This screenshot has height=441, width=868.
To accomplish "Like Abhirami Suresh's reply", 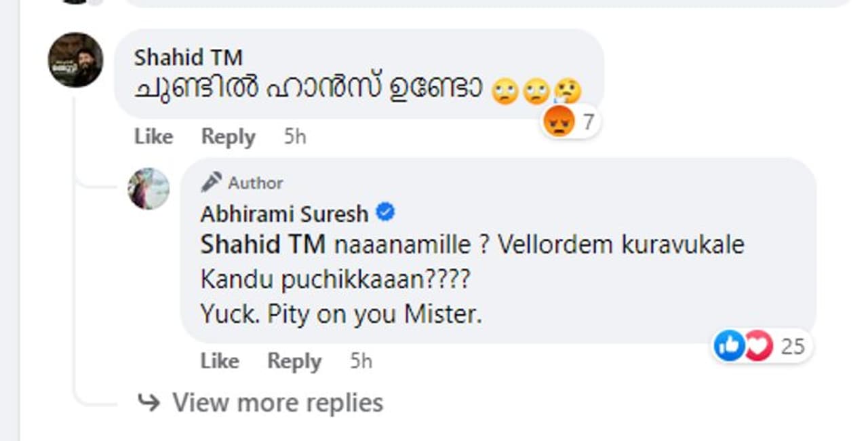I will [219, 361].
